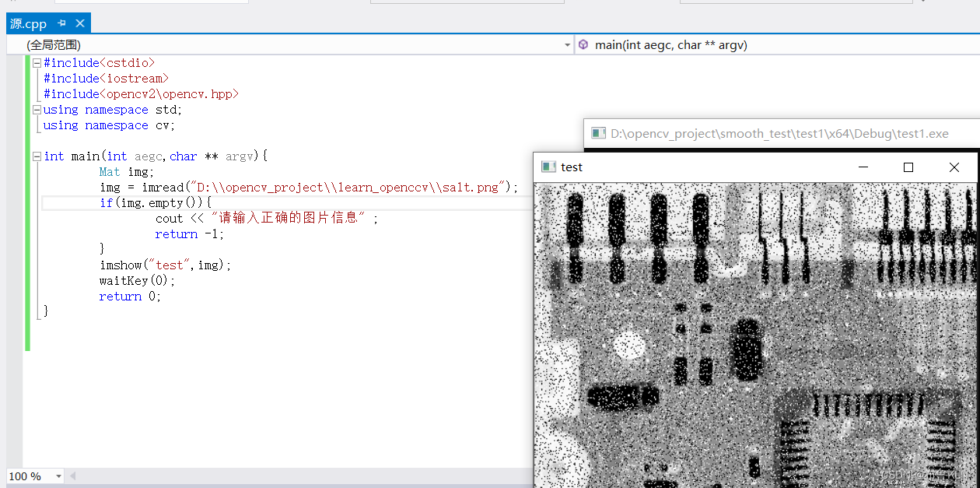The height and width of the screenshot is (488, 980).
Task: Click the left-scroll arrow beside the zoom control
Action: (72, 476)
